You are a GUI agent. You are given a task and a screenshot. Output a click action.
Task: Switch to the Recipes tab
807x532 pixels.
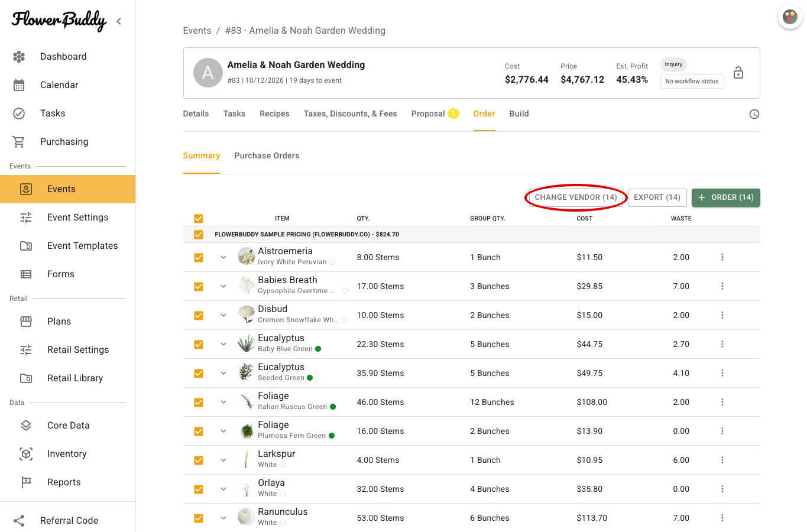point(274,113)
